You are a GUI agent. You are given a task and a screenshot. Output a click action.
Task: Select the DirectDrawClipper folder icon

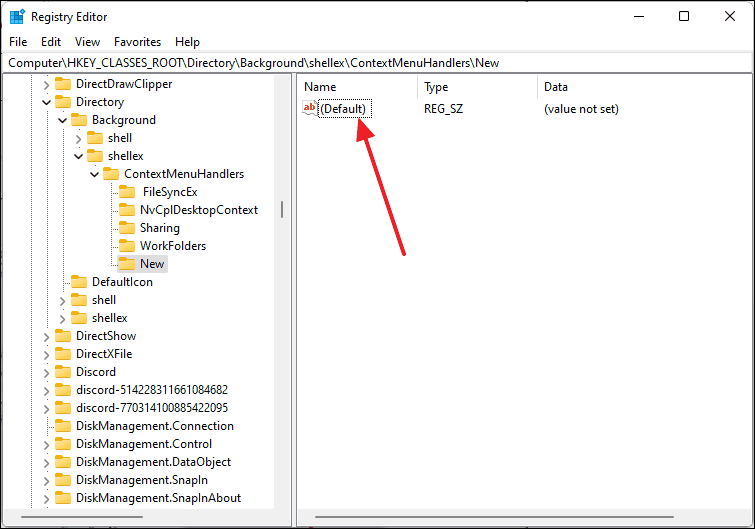click(x=63, y=84)
